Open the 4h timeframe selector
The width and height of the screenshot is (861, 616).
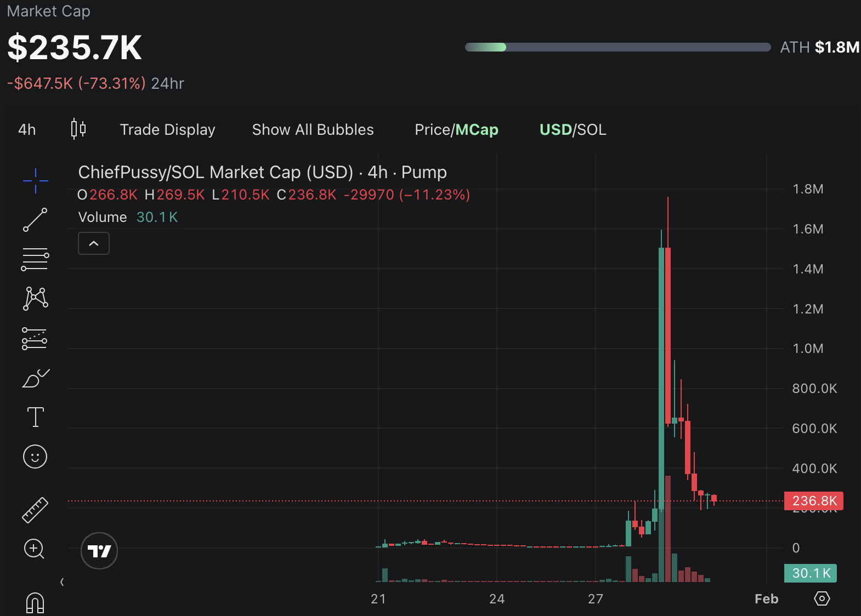point(27,130)
